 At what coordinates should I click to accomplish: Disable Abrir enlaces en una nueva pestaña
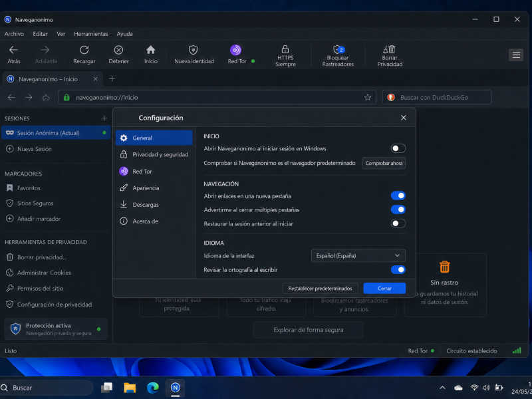[x=398, y=196]
